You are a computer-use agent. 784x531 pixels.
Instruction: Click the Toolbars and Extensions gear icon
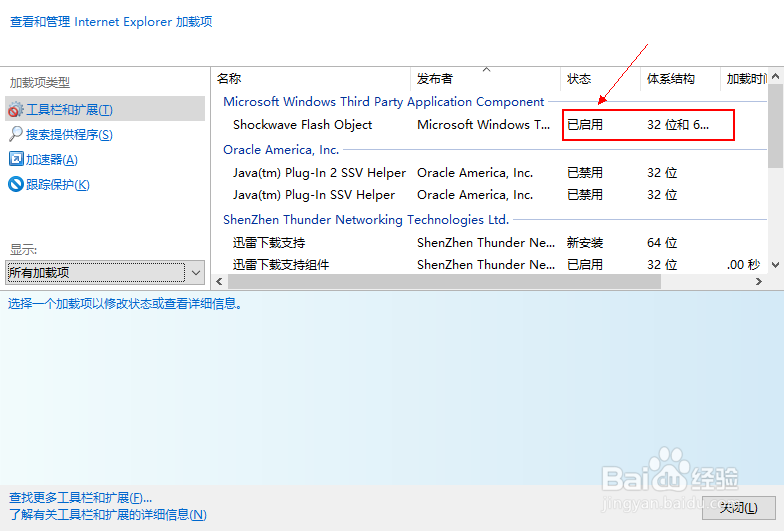click(x=16, y=110)
